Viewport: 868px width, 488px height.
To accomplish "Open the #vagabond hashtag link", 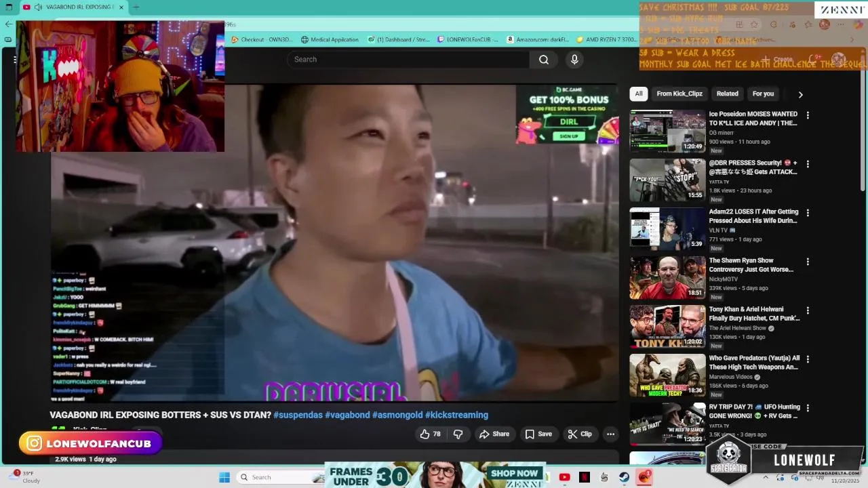I will [347, 415].
